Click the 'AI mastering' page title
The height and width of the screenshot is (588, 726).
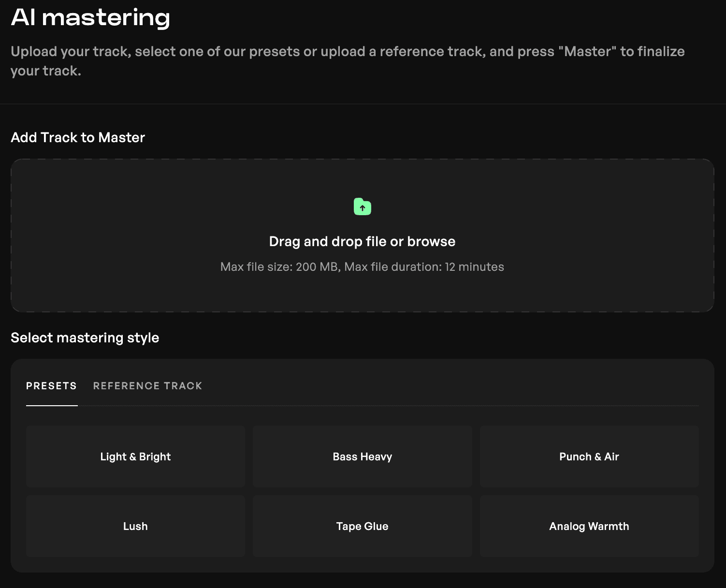pyautogui.click(x=90, y=17)
